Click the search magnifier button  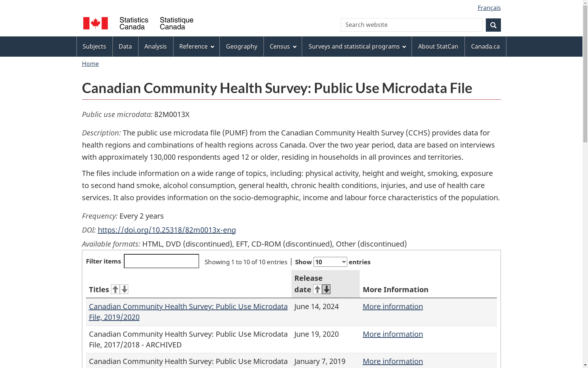[x=493, y=25]
